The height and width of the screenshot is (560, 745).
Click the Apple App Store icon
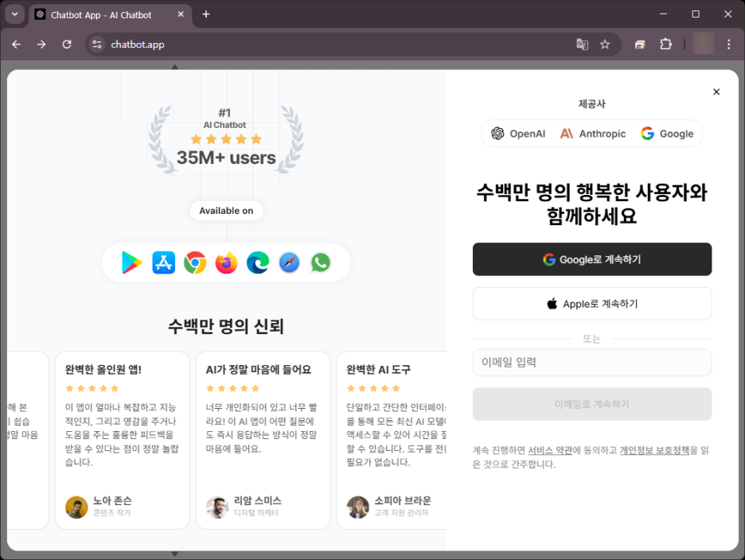[163, 262]
